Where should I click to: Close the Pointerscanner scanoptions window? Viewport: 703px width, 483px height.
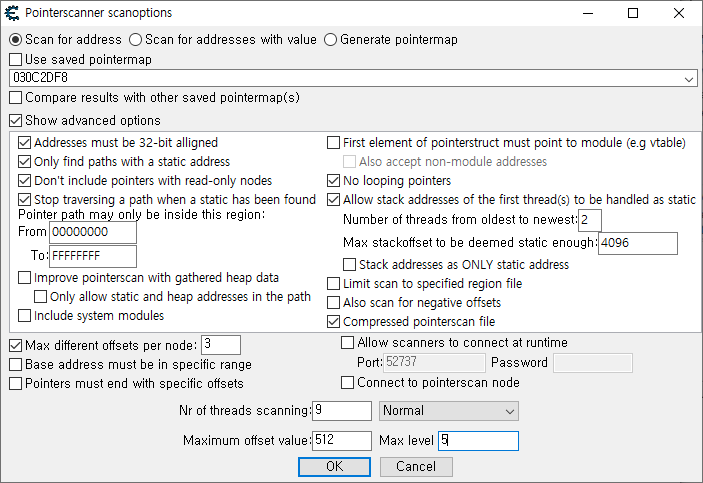[679, 13]
